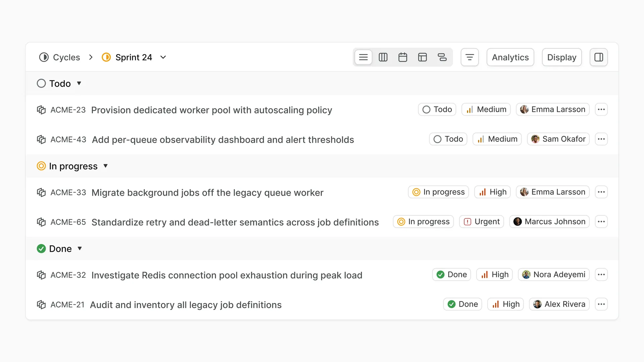Screen dimensions: 644x362
Task: Open the filter options
Action: (470, 57)
